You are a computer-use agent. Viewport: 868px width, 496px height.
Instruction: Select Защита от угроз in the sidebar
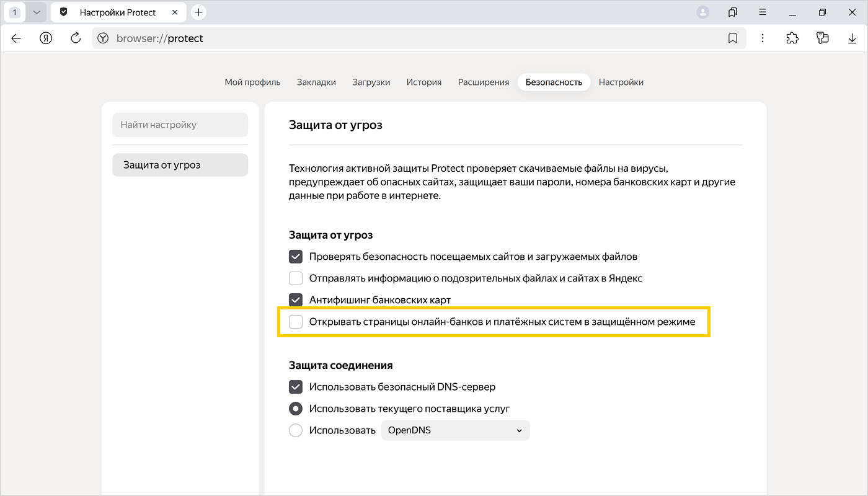[x=180, y=165]
